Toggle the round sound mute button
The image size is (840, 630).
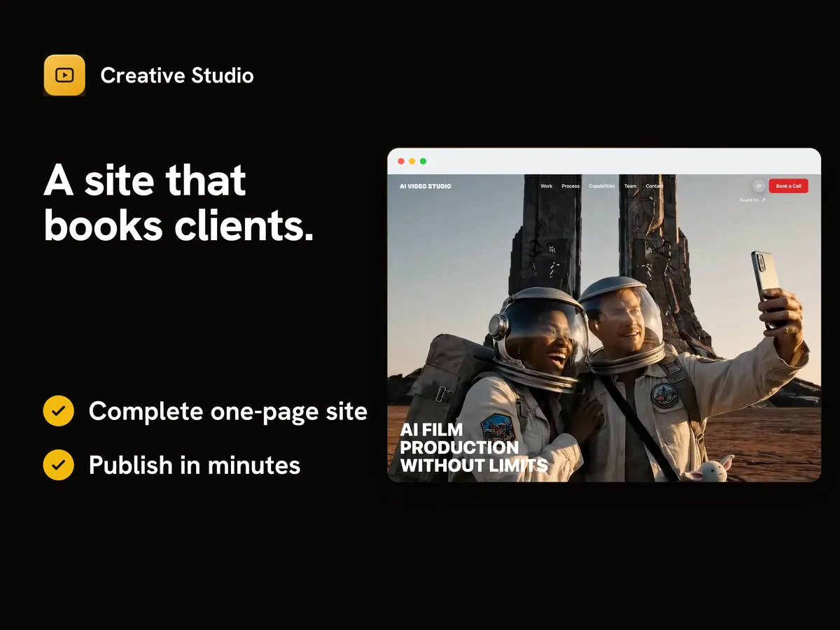click(759, 186)
